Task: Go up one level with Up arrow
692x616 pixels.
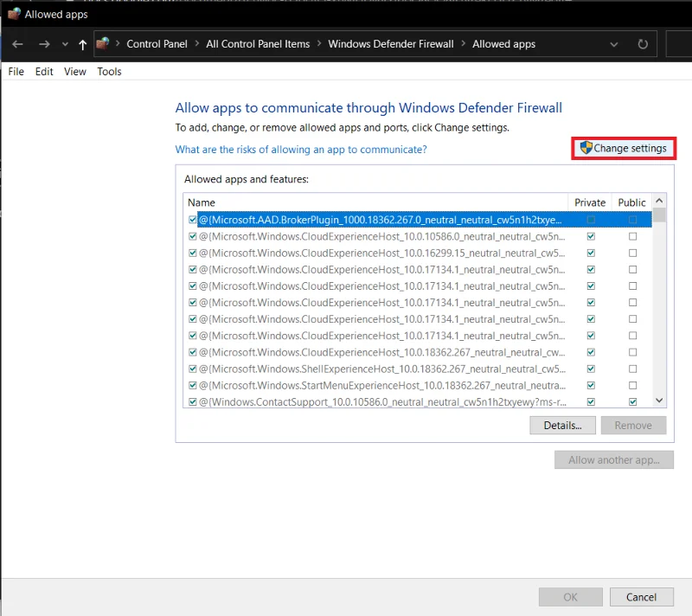Action: click(82, 44)
